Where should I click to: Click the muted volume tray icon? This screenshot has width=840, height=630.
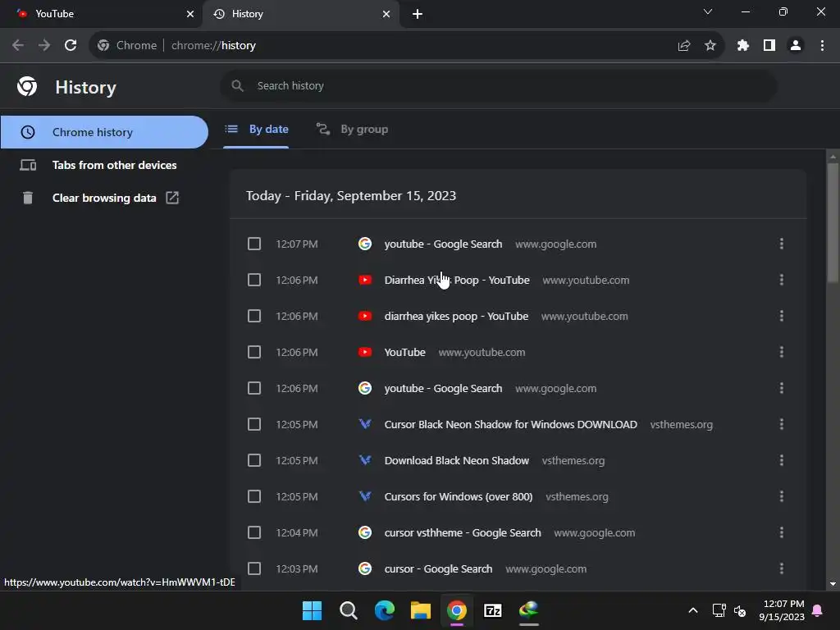click(740, 610)
